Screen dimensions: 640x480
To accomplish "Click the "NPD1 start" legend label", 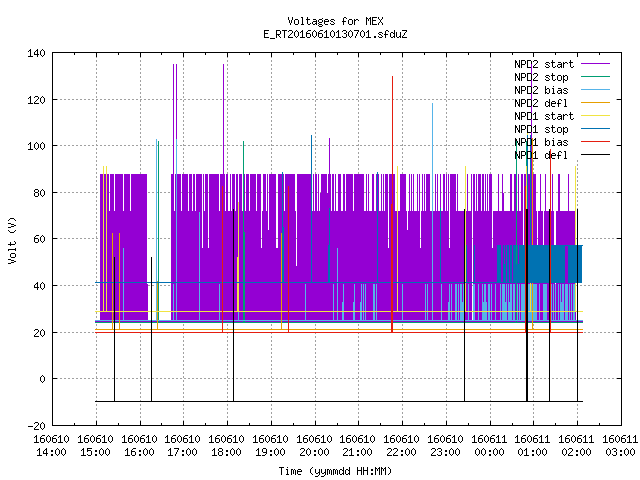I will (x=544, y=116).
